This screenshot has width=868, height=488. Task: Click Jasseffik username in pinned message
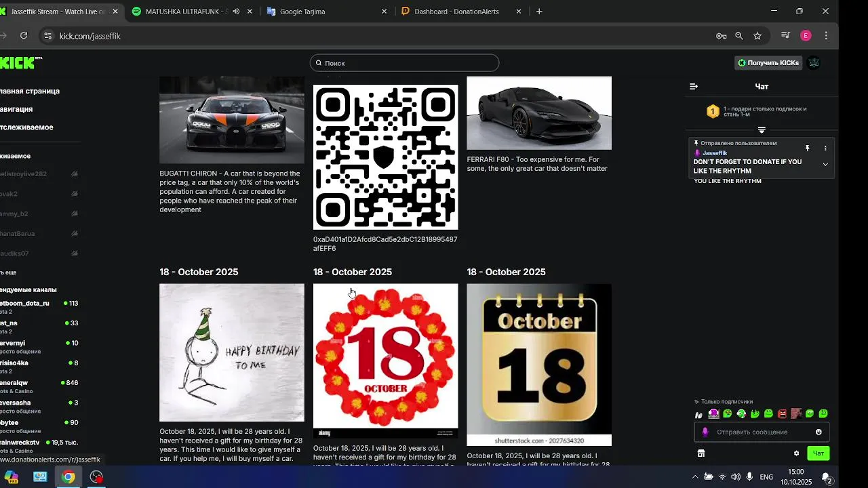tap(715, 153)
